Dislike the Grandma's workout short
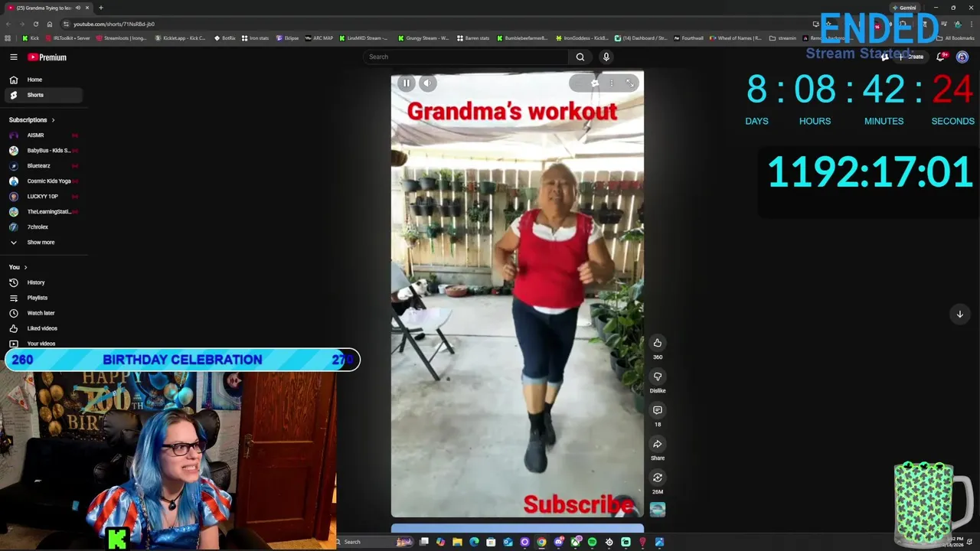 coord(658,377)
